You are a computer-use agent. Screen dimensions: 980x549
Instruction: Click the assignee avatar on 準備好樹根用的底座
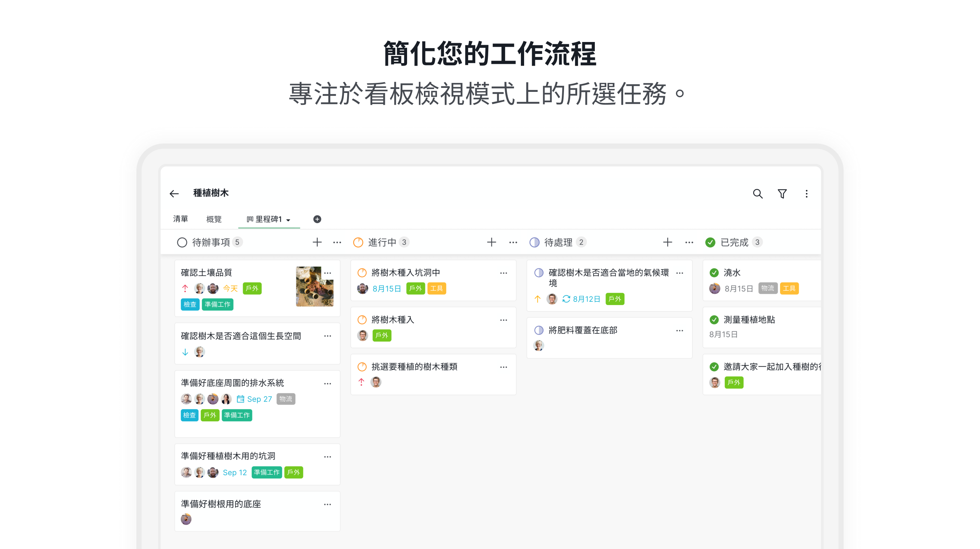pos(186,519)
